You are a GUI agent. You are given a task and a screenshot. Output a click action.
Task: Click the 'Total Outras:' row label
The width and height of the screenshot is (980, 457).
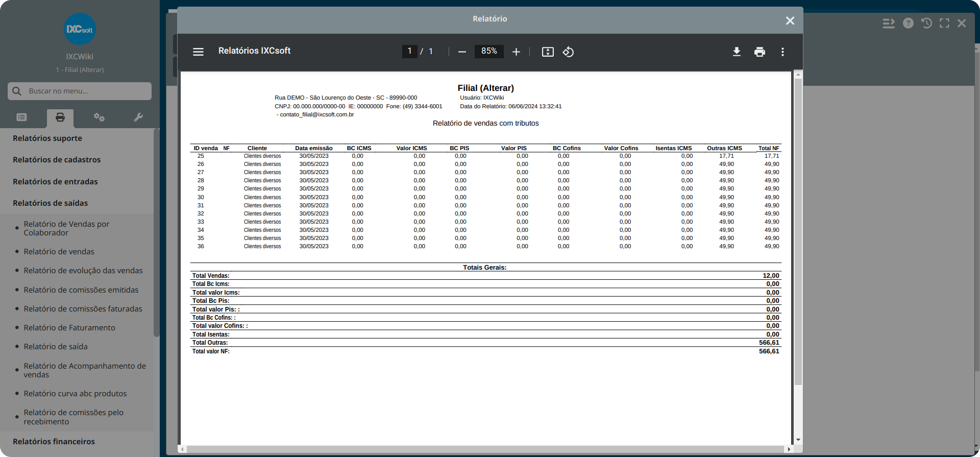tap(210, 343)
